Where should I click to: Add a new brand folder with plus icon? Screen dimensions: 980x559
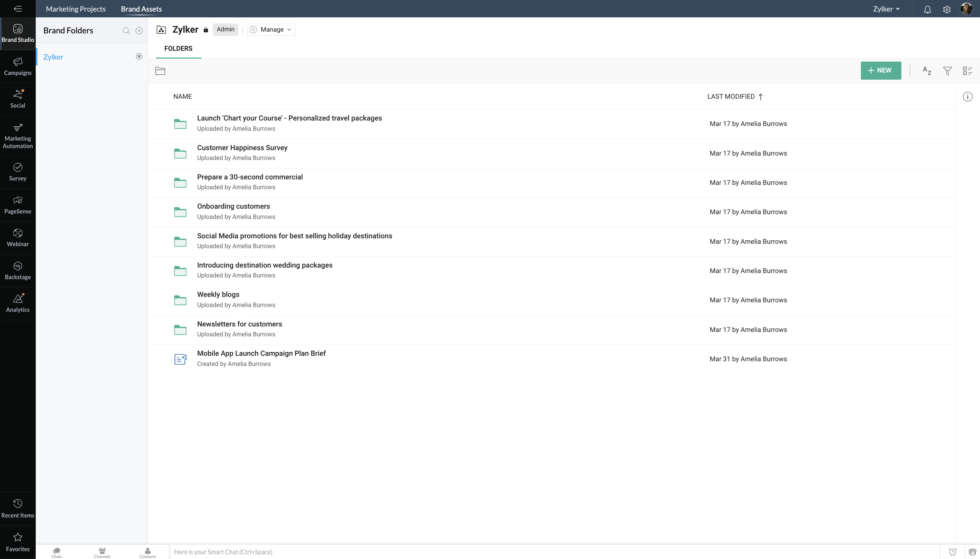pyautogui.click(x=139, y=31)
